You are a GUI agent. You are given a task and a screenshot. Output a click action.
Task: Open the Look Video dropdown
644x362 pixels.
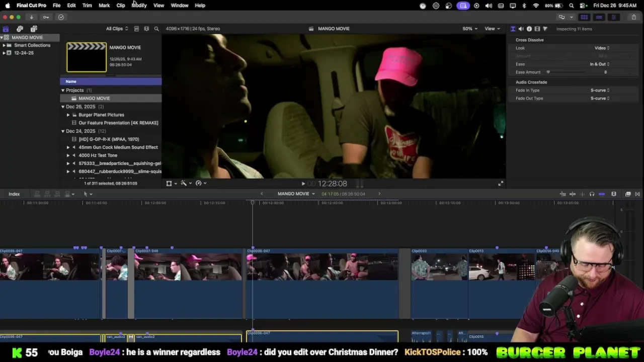[x=602, y=48]
